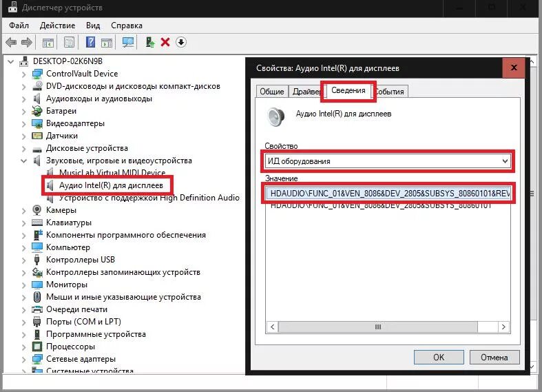The height and width of the screenshot is (392, 542).
Task: Open the Действие menu
Action: tap(57, 25)
